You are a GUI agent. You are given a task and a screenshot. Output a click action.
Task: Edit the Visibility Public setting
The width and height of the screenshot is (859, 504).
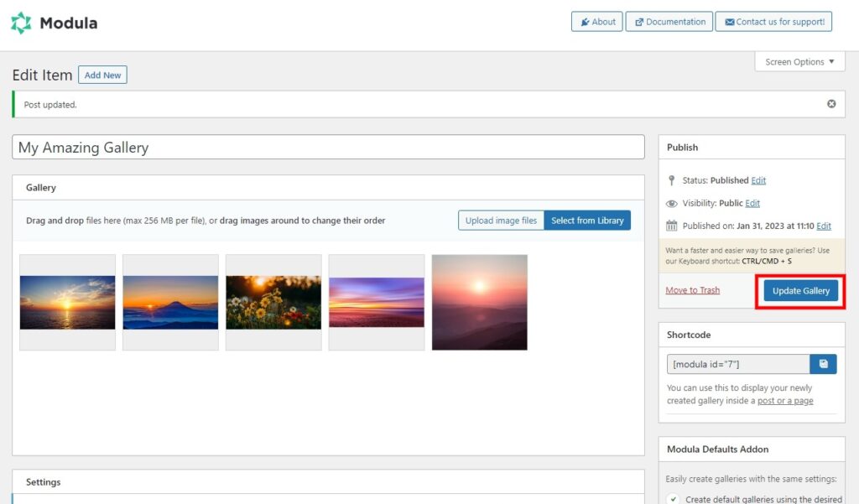tap(752, 203)
